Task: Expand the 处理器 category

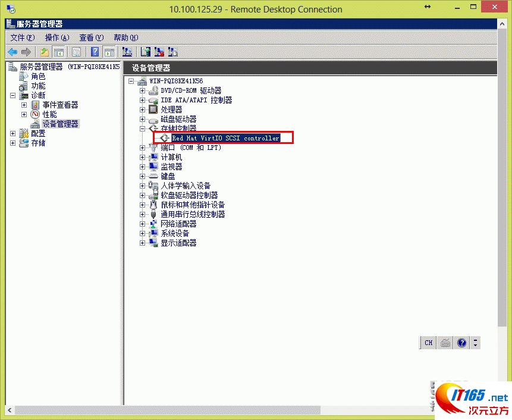Action: (142, 109)
